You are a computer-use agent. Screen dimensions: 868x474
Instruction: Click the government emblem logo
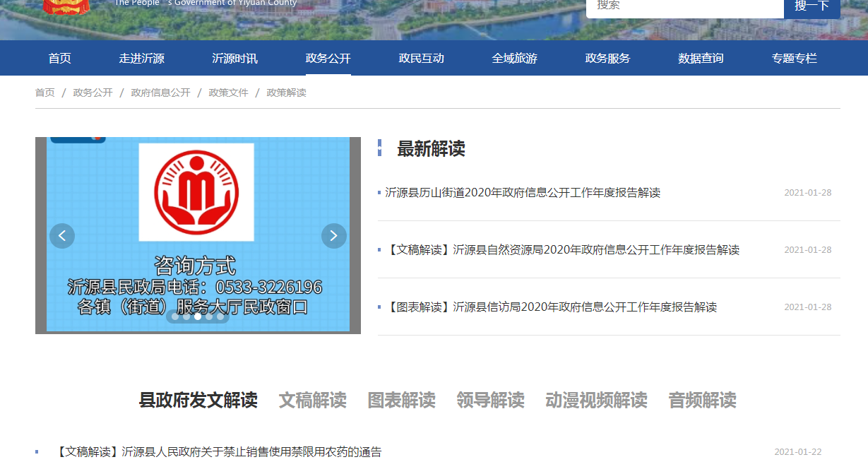66,6
